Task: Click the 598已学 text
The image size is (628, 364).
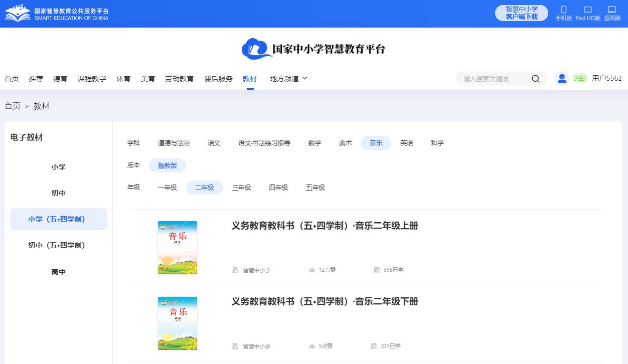Action: (x=394, y=270)
